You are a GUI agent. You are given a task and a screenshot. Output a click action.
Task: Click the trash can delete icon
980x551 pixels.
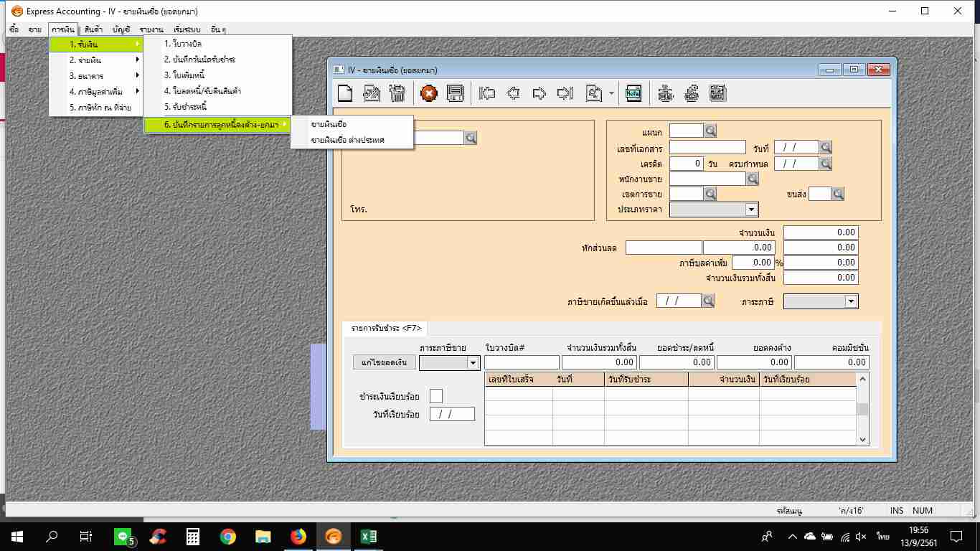pyautogui.click(x=397, y=93)
